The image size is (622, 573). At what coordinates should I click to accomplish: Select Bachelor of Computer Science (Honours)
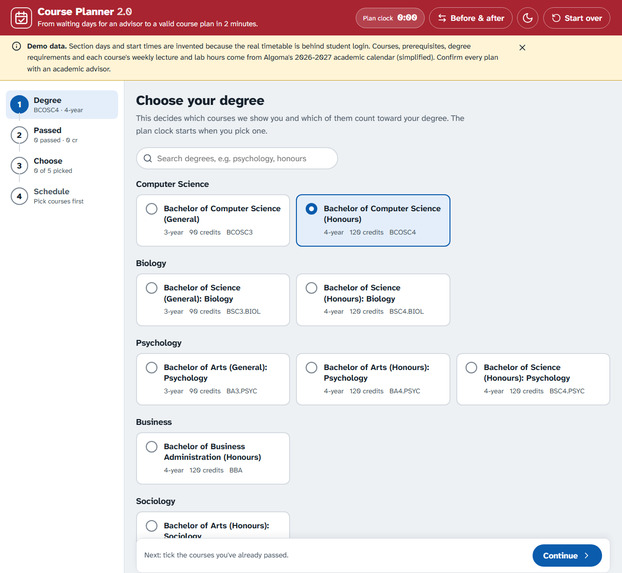pyautogui.click(x=373, y=220)
